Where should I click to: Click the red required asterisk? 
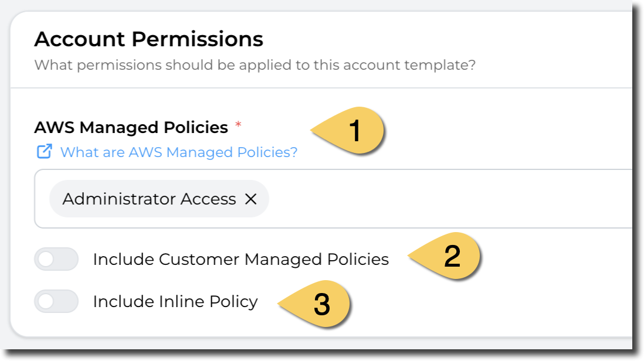point(238,125)
